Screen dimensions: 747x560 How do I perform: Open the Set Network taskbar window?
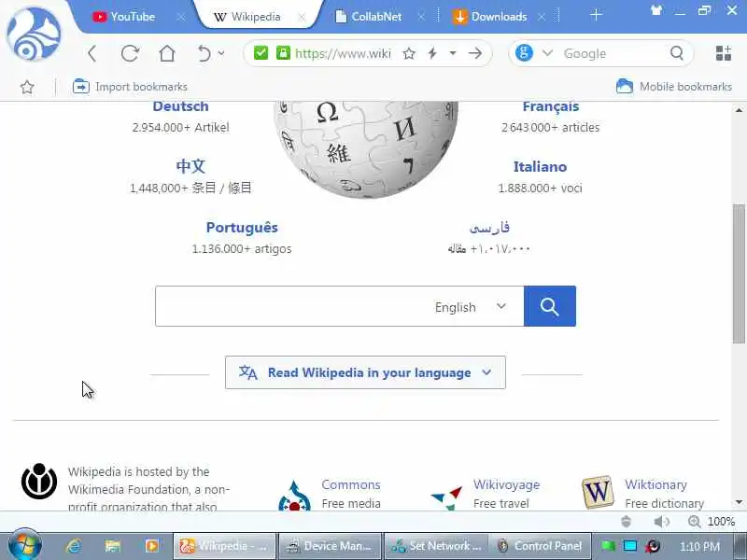(435, 546)
